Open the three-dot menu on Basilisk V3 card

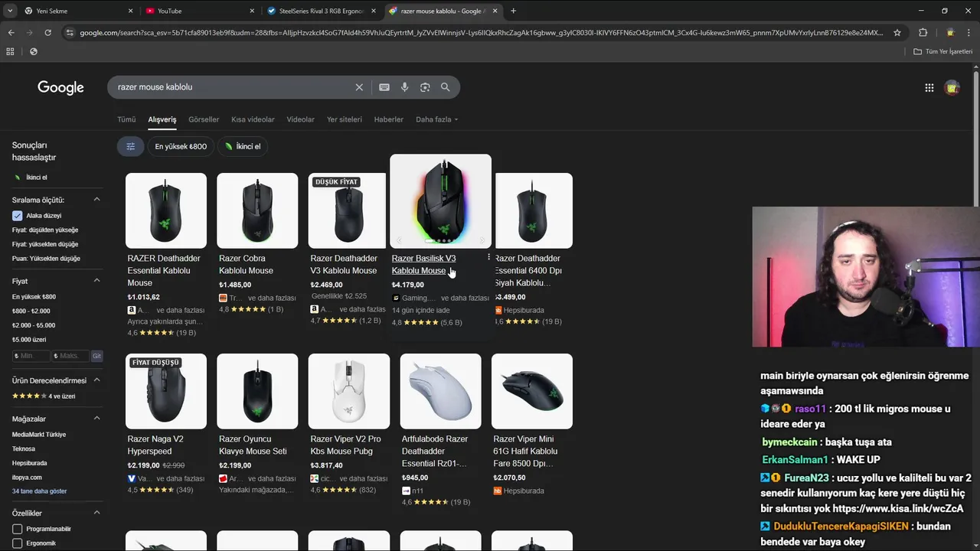(488, 258)
